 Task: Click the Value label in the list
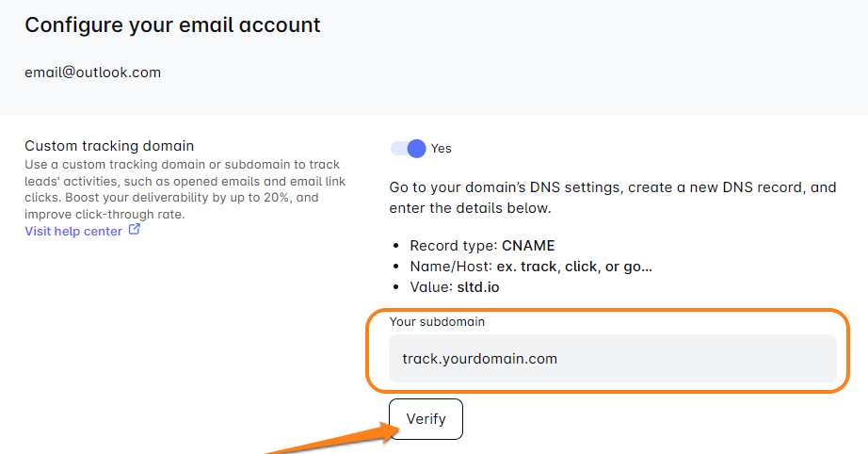pos(431,287)
